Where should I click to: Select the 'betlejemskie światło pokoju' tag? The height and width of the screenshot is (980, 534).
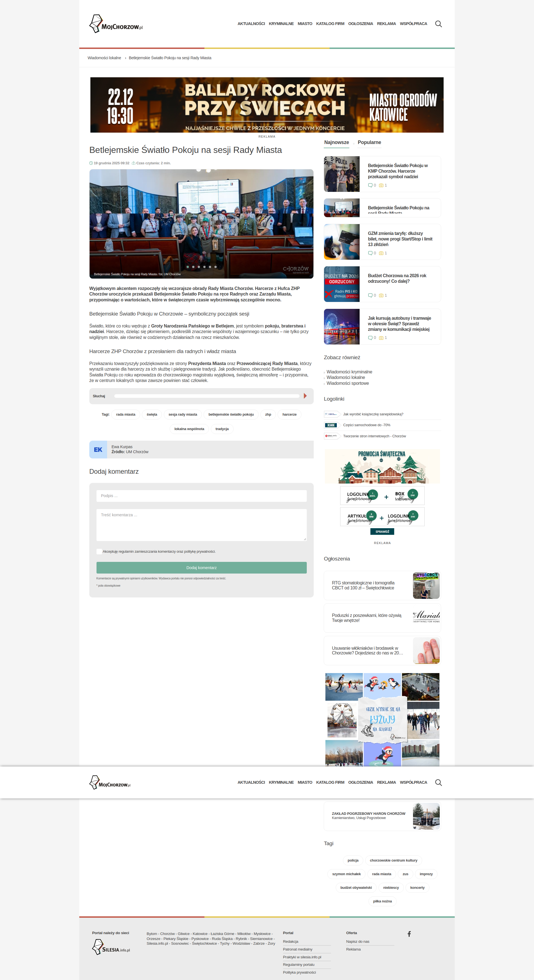pyautogui.click(x=231, y=415)
